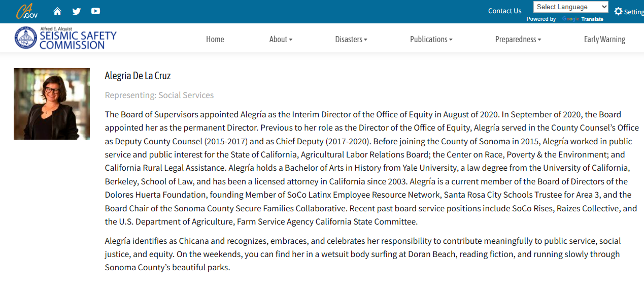Screen dimensions: 644x286
Task: Expand the About menu
Action: [281, 39]
